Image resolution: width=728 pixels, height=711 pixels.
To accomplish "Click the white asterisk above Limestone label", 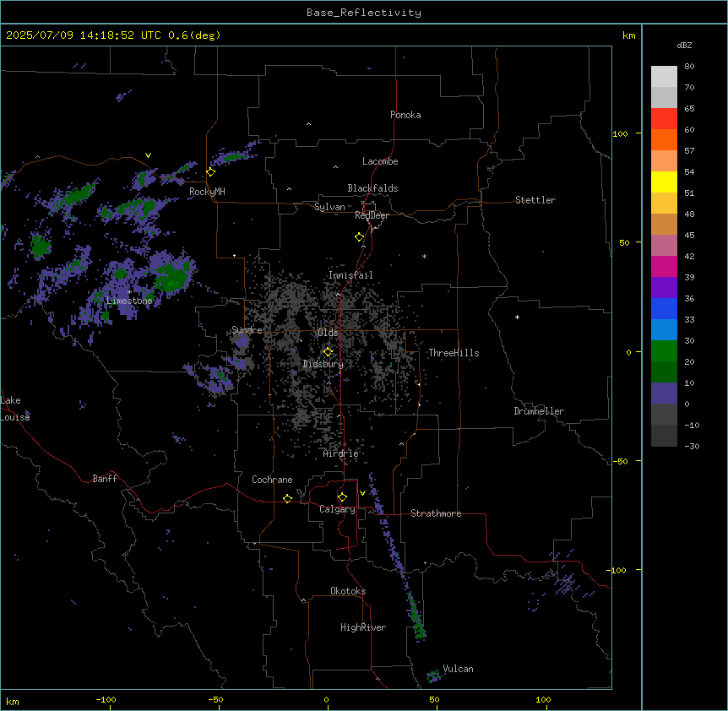I will pos(129,291).
